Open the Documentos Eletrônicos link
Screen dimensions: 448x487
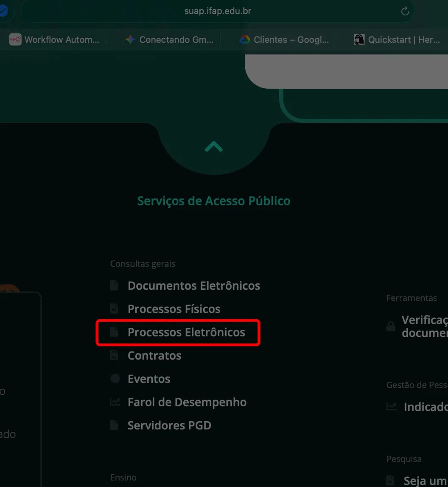click(194, 286)
